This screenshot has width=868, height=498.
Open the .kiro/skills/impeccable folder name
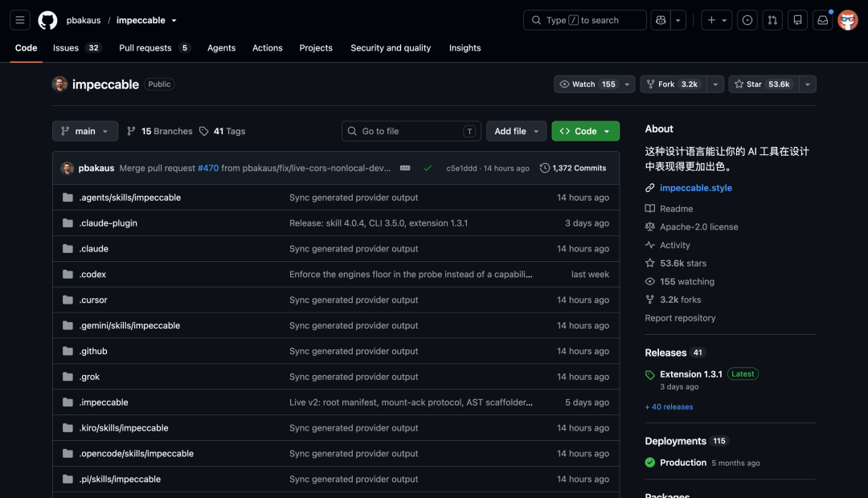[124, 428]
